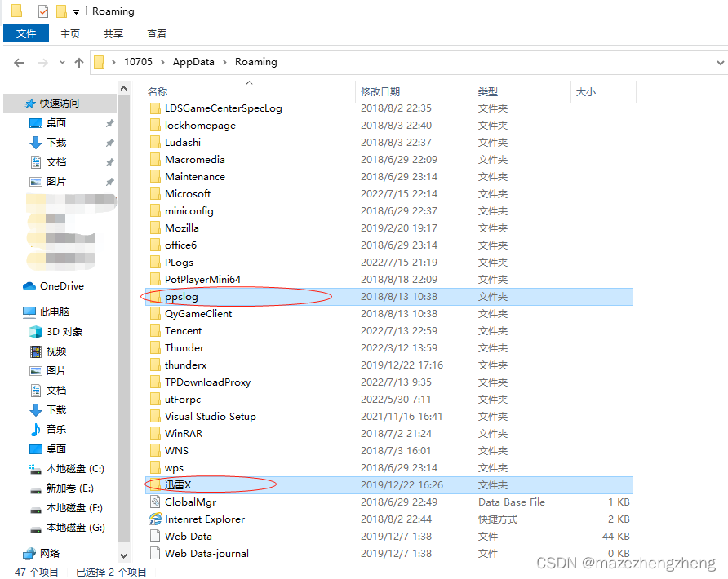Open pinned 下载 under quick access
728x579 pixels.
coord(55,143)
